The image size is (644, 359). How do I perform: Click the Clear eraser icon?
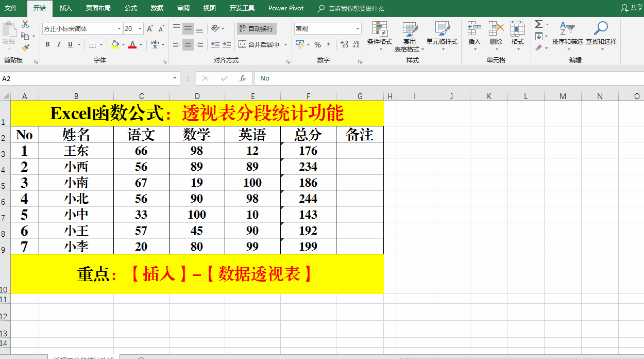coord(538,48)
